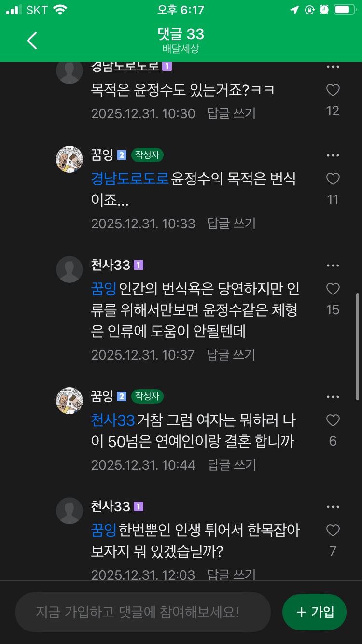This screenshot has height=644, width=362.
Task: Tap heart on 천사33's 12:03 comment
Action: coord(333,531)
